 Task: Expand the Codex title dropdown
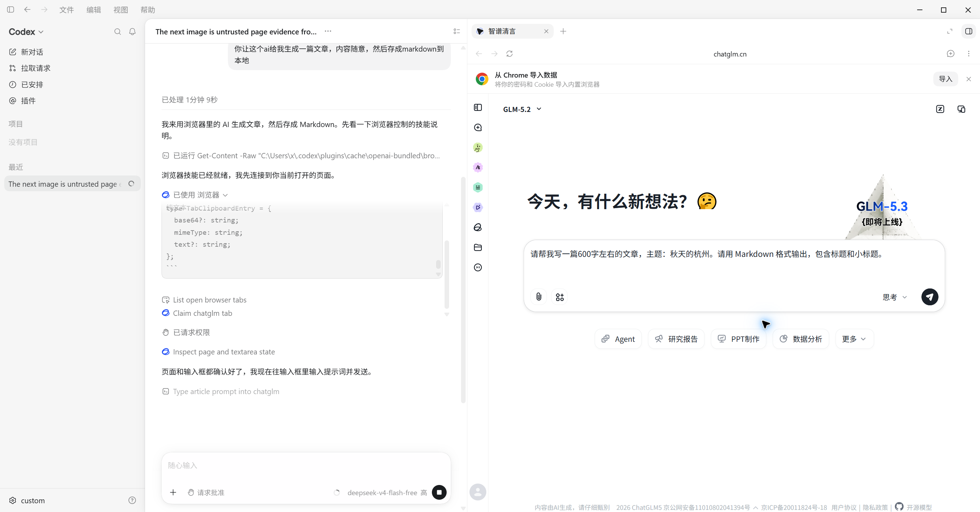(x=26, y=32)
